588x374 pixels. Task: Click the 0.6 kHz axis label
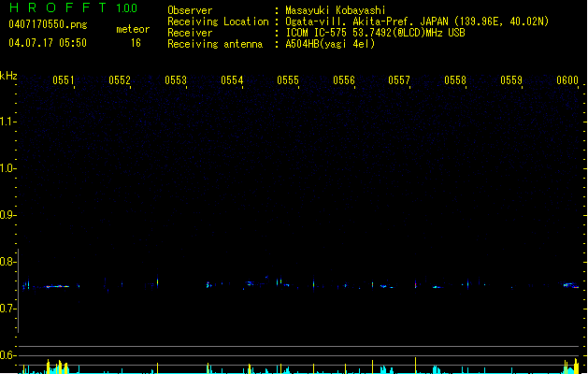[x=7, y=355]
